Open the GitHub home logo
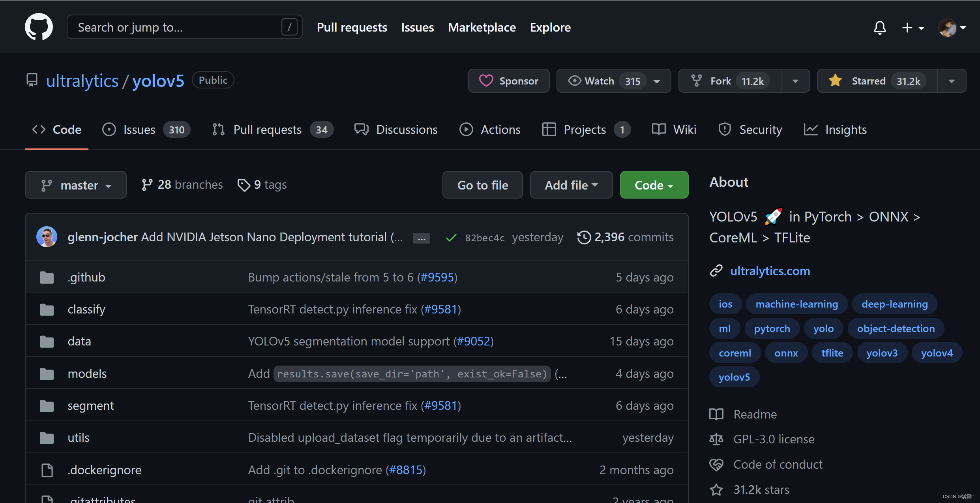The width and height of the screenshot is (980, 503). (x=39, y=27)
